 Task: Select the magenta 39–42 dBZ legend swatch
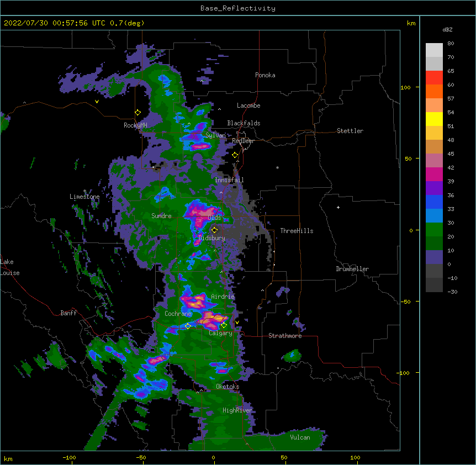click(x=434, y=174)
